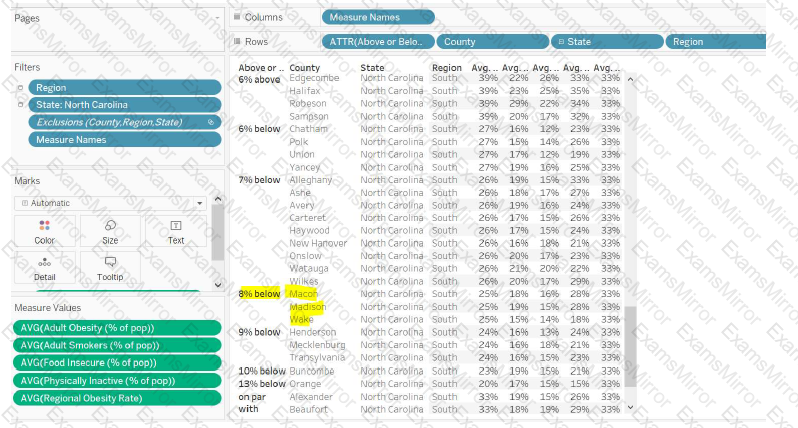Click the Region column header

pyautogui.click(x=447, y=68)
